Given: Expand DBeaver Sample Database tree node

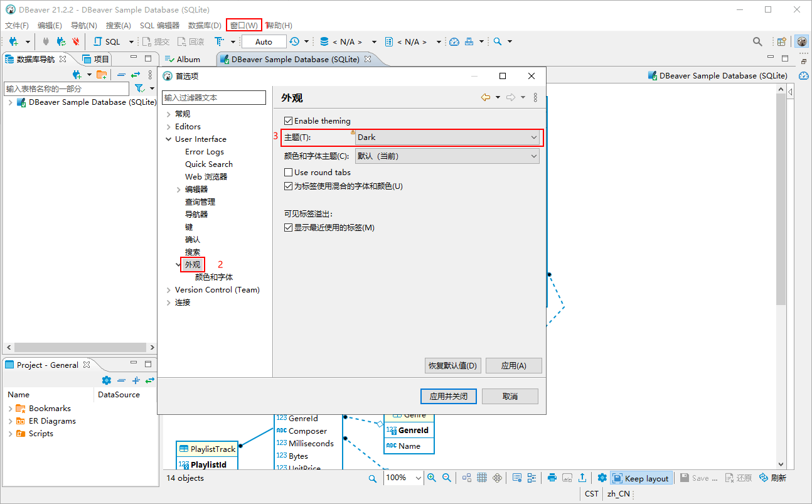Looking at the screenshot, I should coord(10,102).
